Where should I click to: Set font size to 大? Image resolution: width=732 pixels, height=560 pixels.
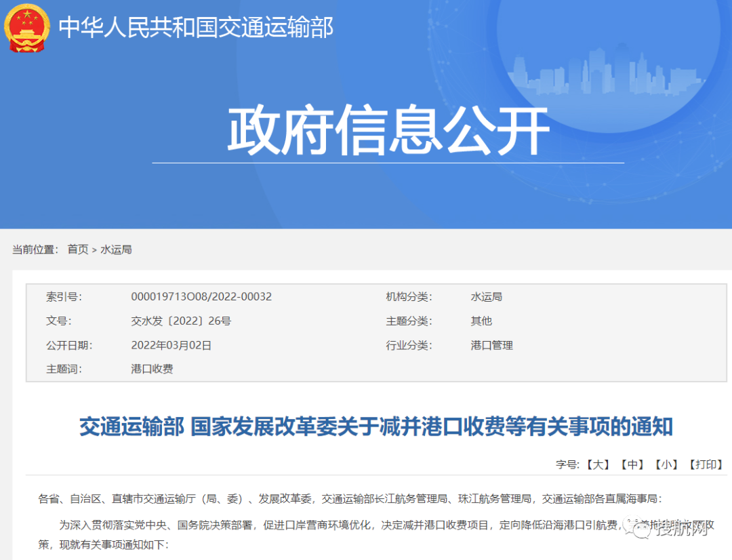pyautogui.click(x=598, y=464)
